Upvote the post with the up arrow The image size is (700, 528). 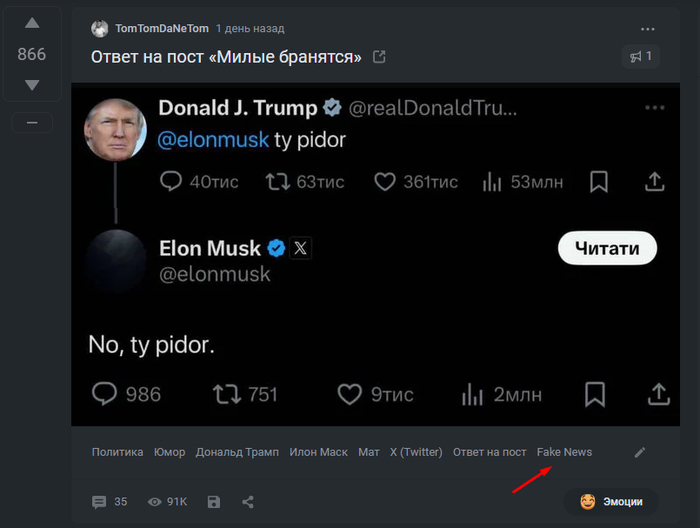click(32, 23)
